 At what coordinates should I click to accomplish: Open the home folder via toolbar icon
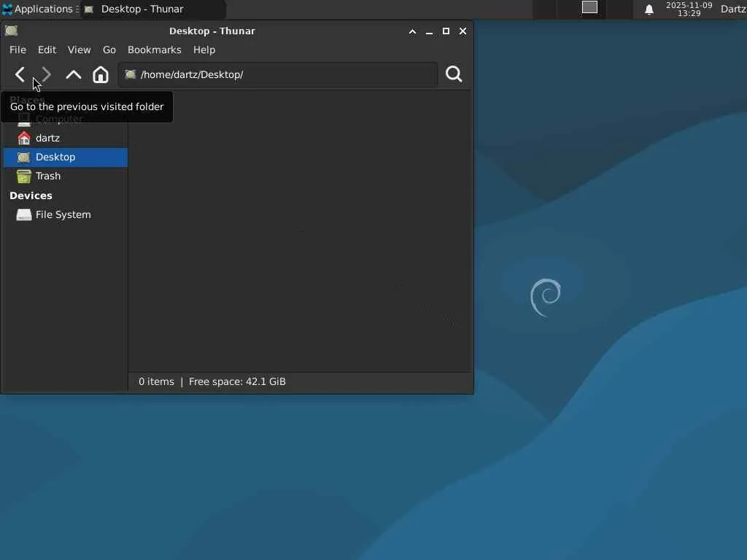pyautogui.click(x=101, y=75)
